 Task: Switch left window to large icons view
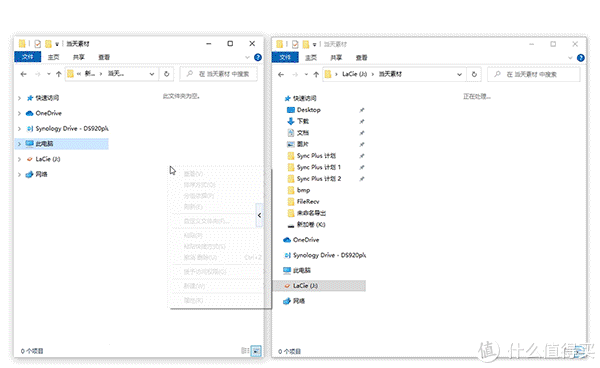tap(256, 350)
